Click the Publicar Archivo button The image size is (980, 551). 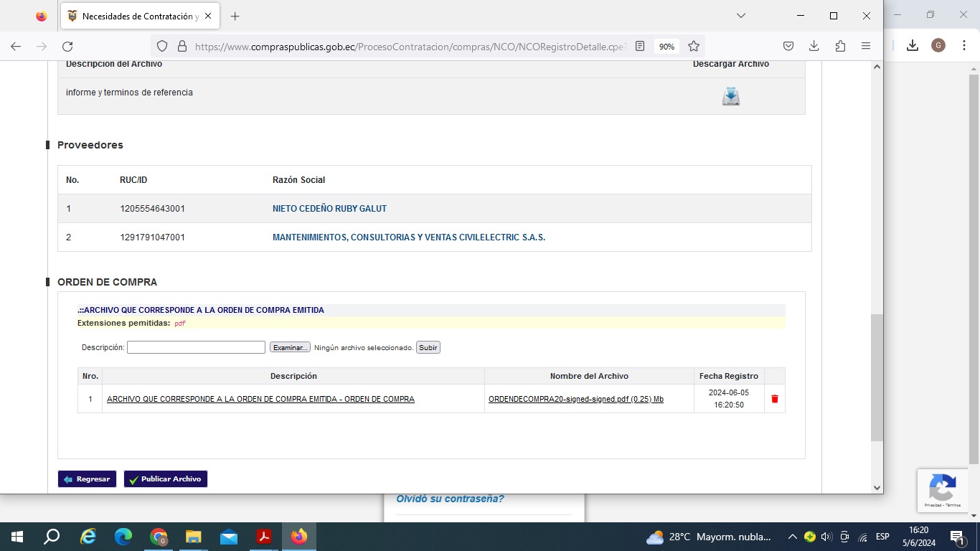pyautogui.click(x=165, y=479)
